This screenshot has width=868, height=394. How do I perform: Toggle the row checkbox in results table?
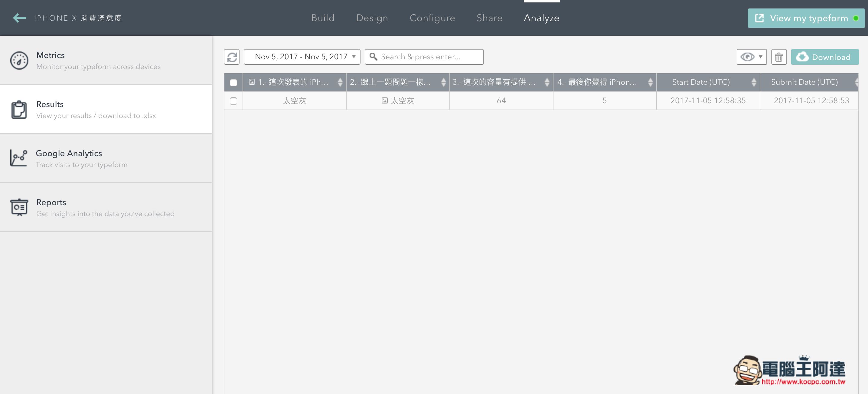coord(233,100)
